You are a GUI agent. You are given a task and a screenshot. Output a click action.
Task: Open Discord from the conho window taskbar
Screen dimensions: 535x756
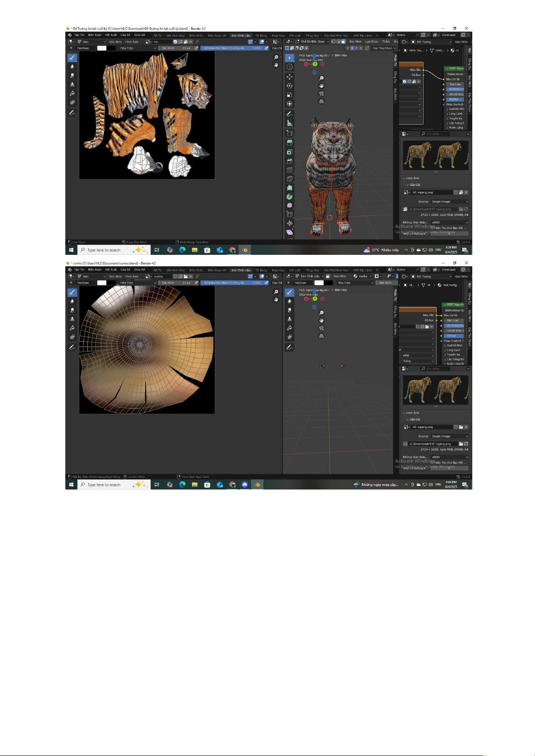pos(245,485)
